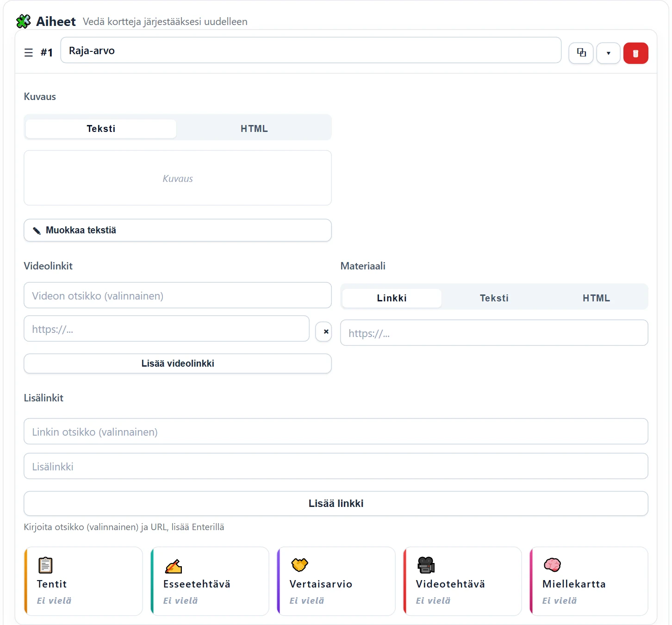
Task: Click the Esseetehtävä writing icon
Action: click(x=174, y=565)
